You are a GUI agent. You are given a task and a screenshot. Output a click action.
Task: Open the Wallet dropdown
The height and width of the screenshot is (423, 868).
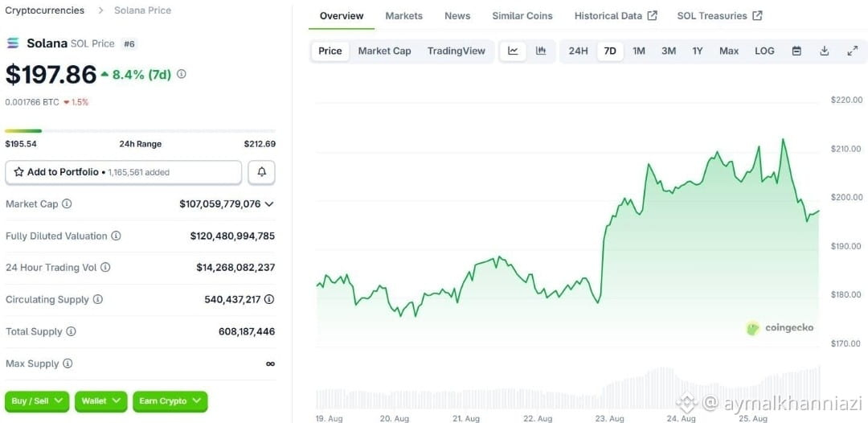pos(100,401)
